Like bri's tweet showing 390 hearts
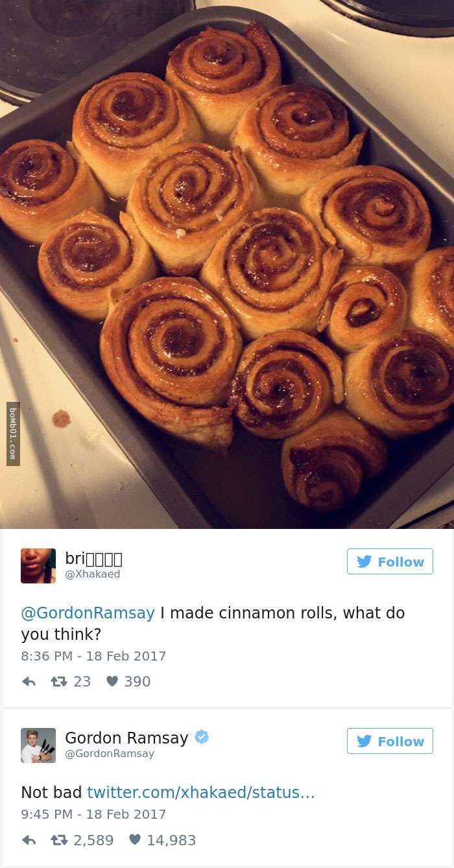This screenshot has height=868, width=454. [112, 681]
